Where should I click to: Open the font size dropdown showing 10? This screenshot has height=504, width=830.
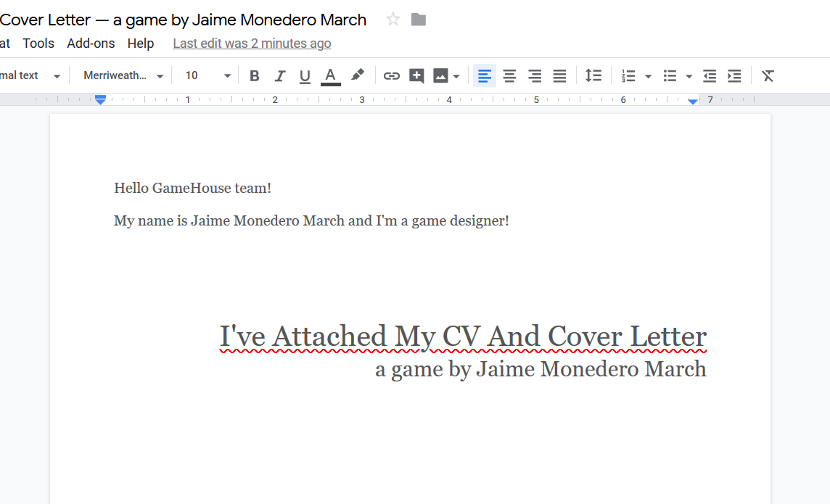click(x=208, y=75)
